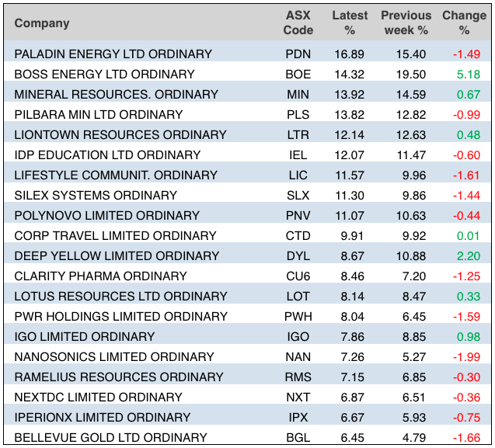Click the MIN ticker code
The width and height of the screenshot is (495, 448).
coord(298,95)
